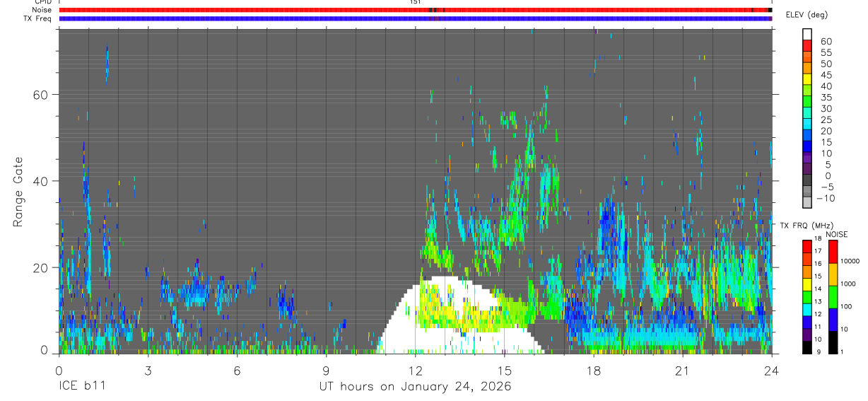Click the blue TX Freq strip above the plot
The width and height of the screenshot is (868, 401).
pos(415,18)
